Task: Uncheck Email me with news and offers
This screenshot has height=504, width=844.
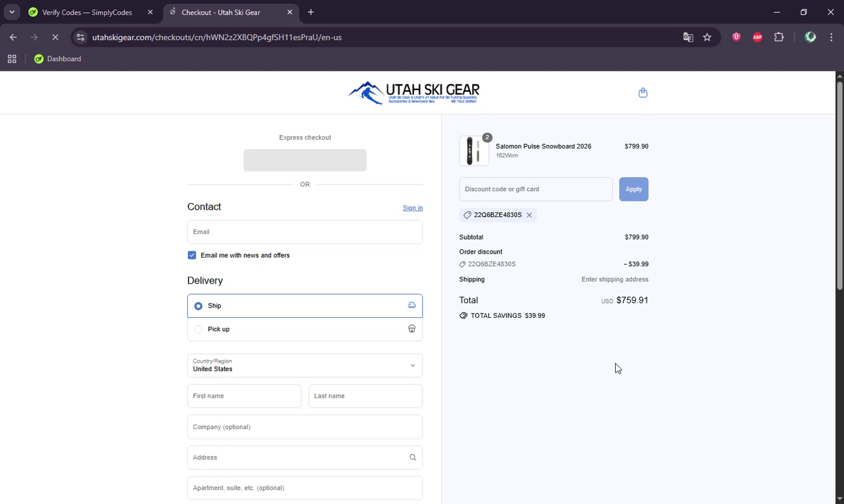Action: [x=192, y=255]
